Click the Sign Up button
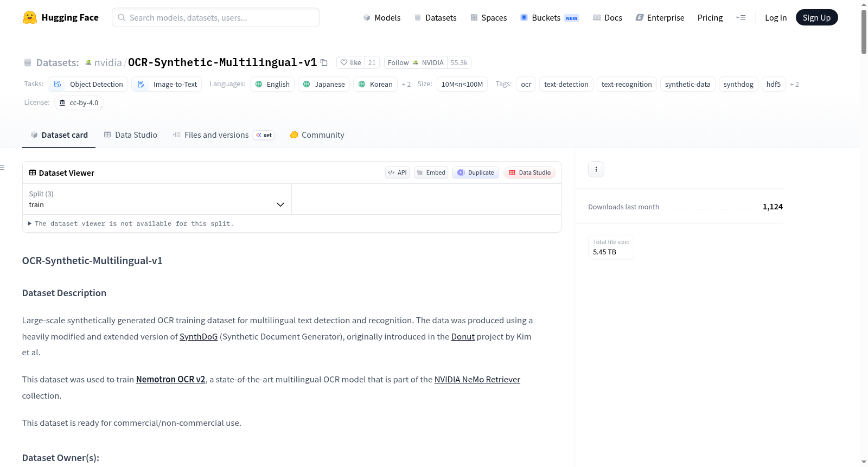Viewport: 868px width, 467px height. (x=816, y=17)
